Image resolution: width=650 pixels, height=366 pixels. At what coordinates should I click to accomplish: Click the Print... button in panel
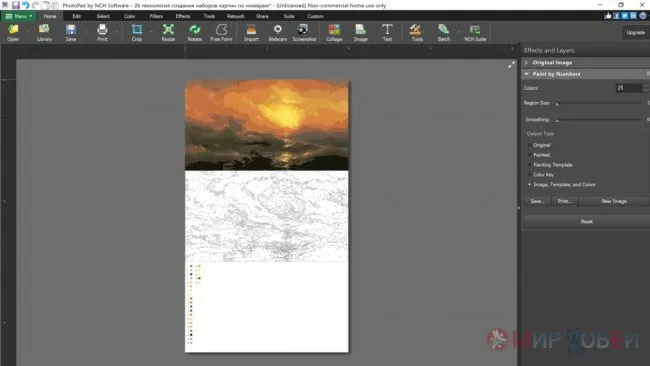click(565, 201)
